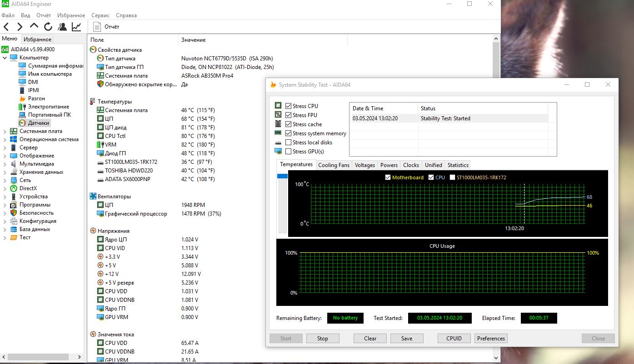Switch to the Cooling Fans tab
634x364 pixels.
pyautogui.click(x=334, y=165)
